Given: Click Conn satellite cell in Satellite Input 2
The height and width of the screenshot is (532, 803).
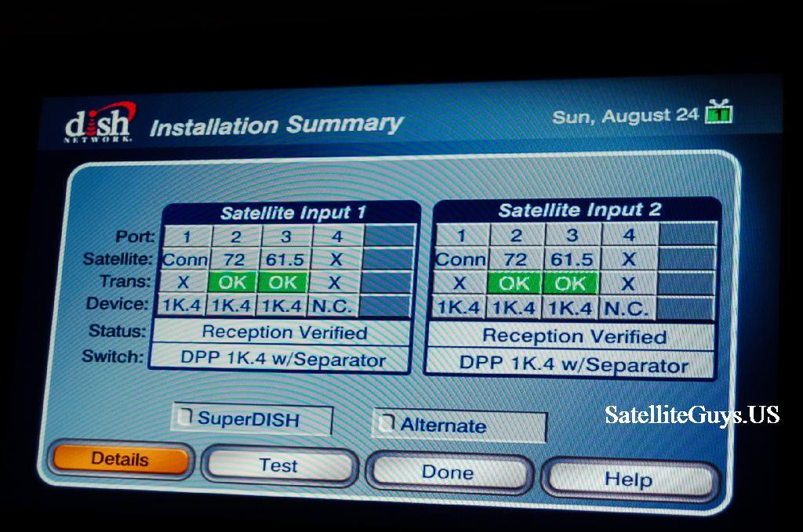Looking at the screenshot, I should coord(460,259).
